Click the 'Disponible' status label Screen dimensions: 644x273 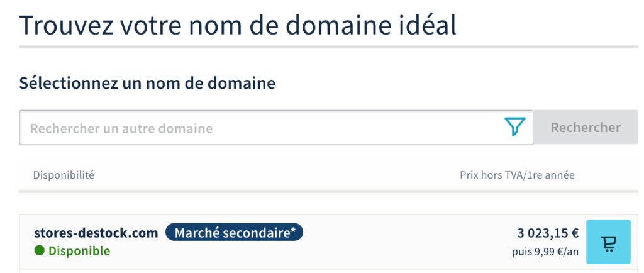pyautogui.click(x=79, y=251)
